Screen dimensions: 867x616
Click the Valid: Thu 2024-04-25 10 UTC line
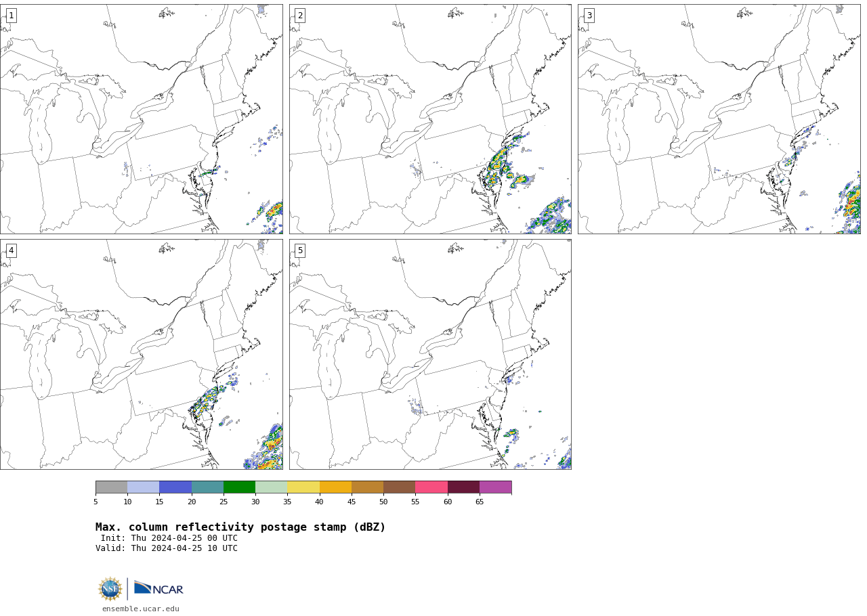tap(167, 548)
